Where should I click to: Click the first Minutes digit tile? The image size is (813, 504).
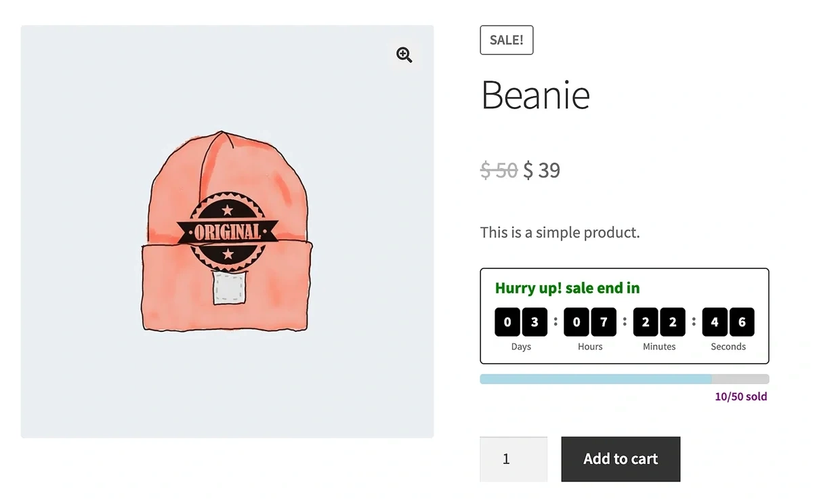[646, 322]
